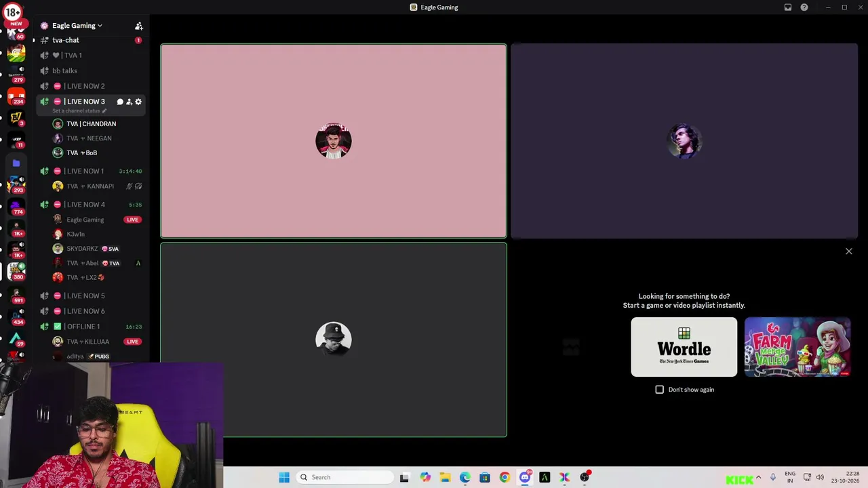Open File Explorer from the taskbar

tap(445, 477)
